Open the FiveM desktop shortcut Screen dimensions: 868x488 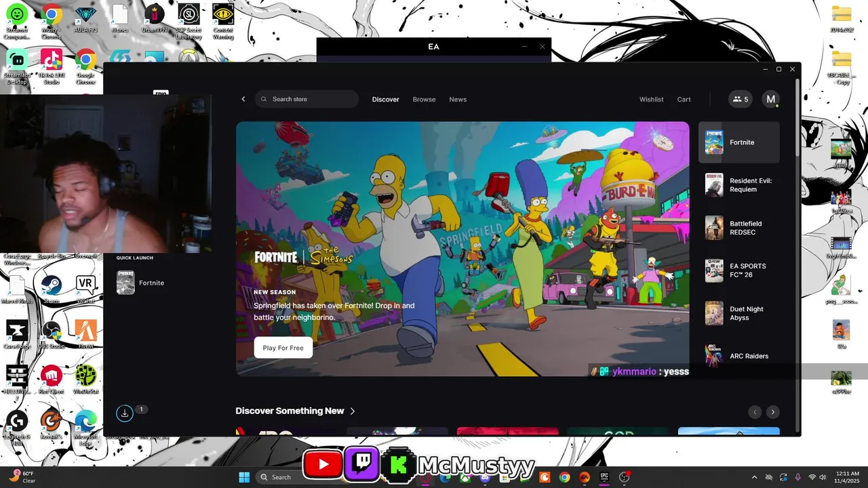pyautogui.click(x=85, y=335)
